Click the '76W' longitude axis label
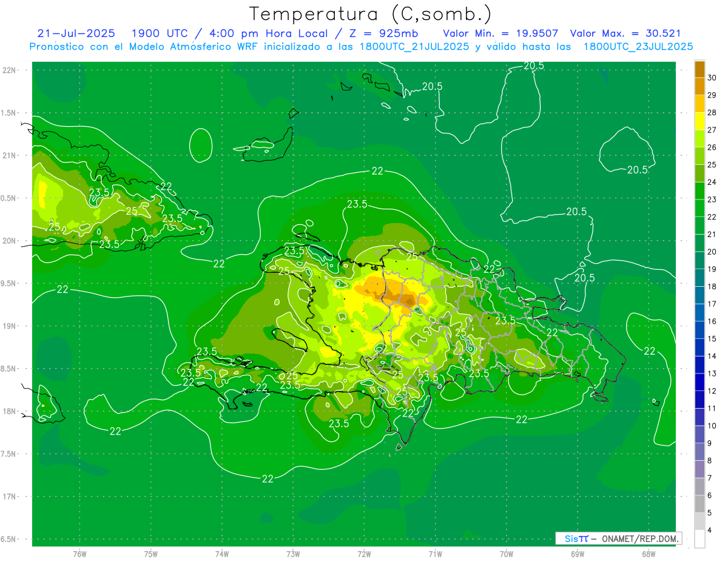Viewport: 728px width, 562px height. pyautogui.click(x=79, y=554)
